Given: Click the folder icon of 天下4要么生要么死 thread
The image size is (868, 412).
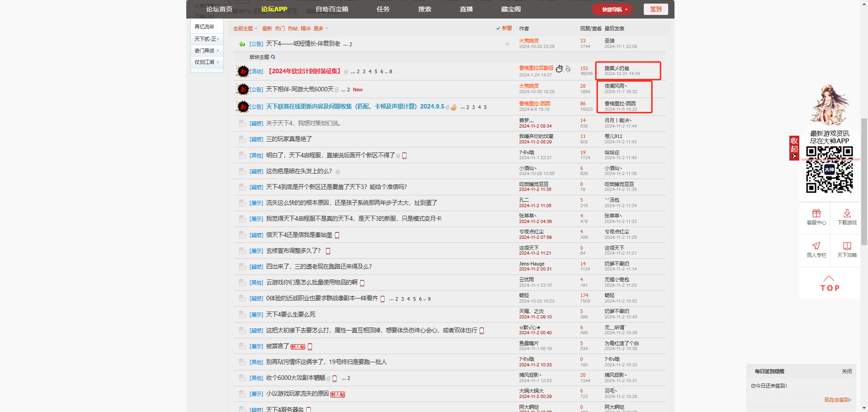Looking at the screenshot, I should coord(242,314).
